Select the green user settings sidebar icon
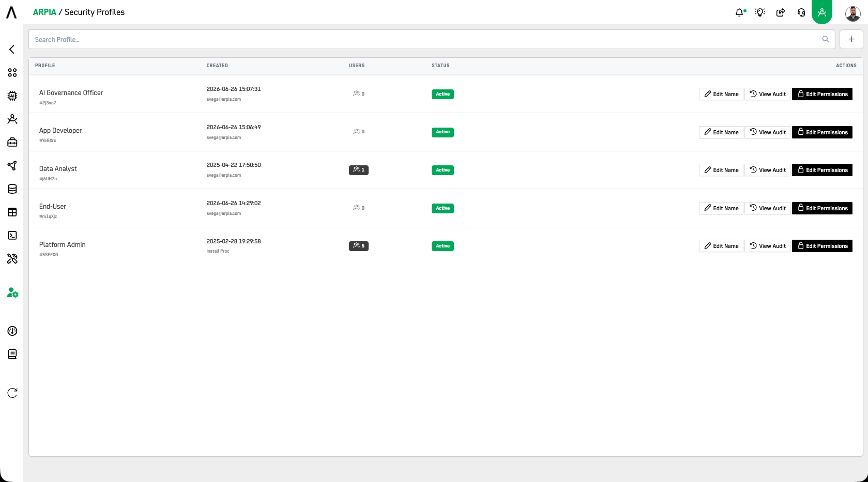The image size is (868, 482). tap(12, 292)
